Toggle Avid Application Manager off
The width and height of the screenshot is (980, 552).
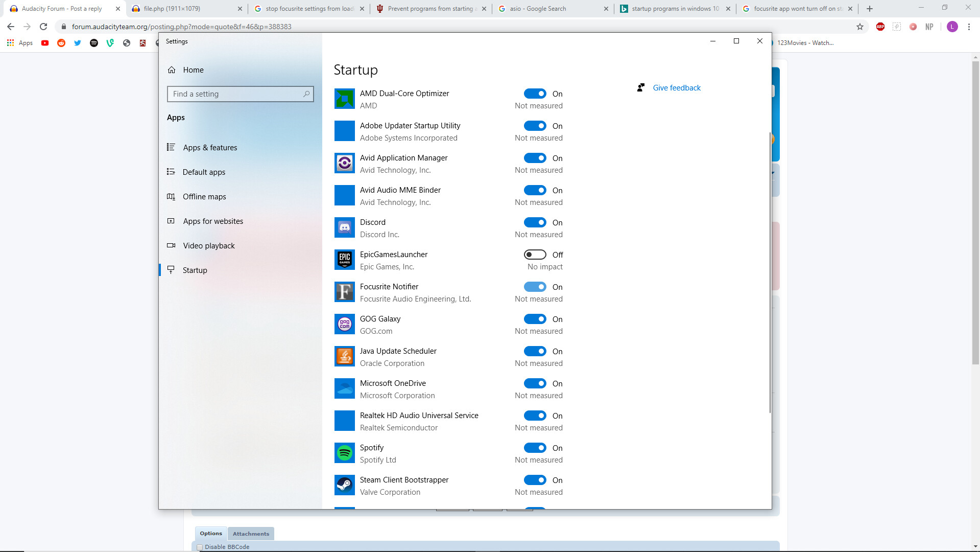tap(535, 158)
